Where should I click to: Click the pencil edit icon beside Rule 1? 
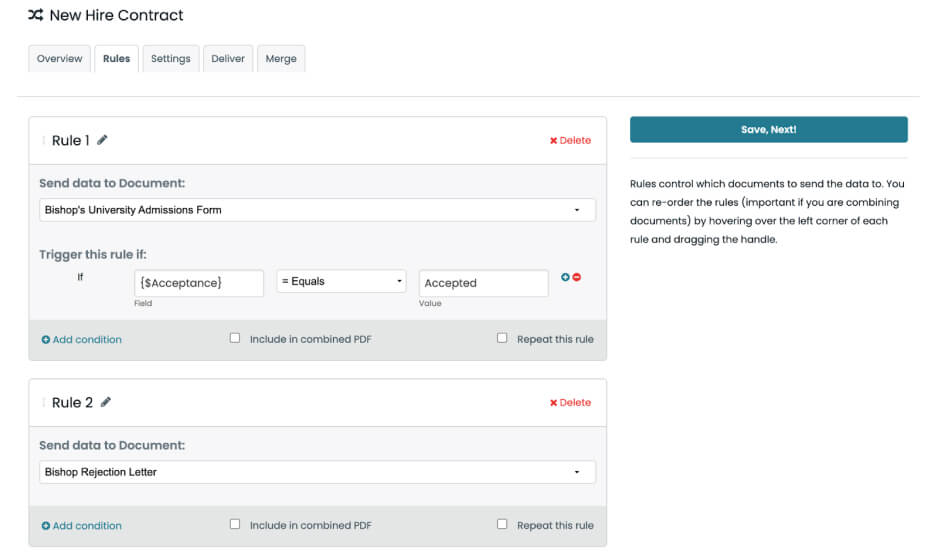(102, 140)
